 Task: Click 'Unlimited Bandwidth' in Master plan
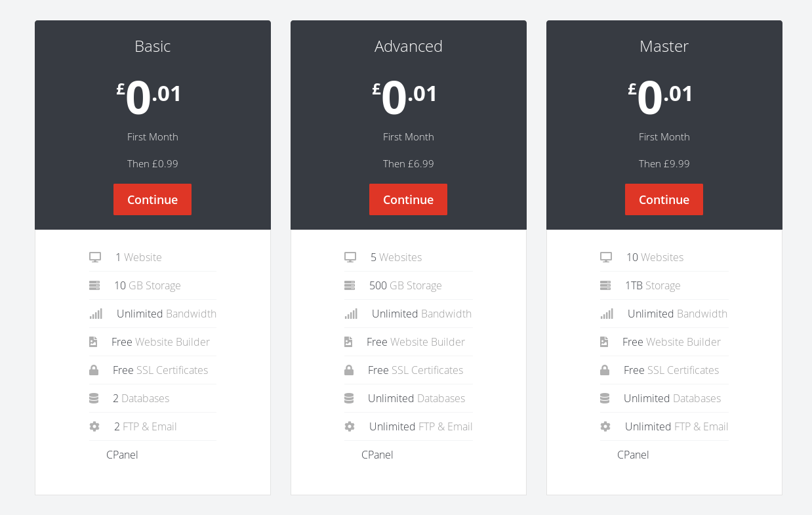(678, 314)
